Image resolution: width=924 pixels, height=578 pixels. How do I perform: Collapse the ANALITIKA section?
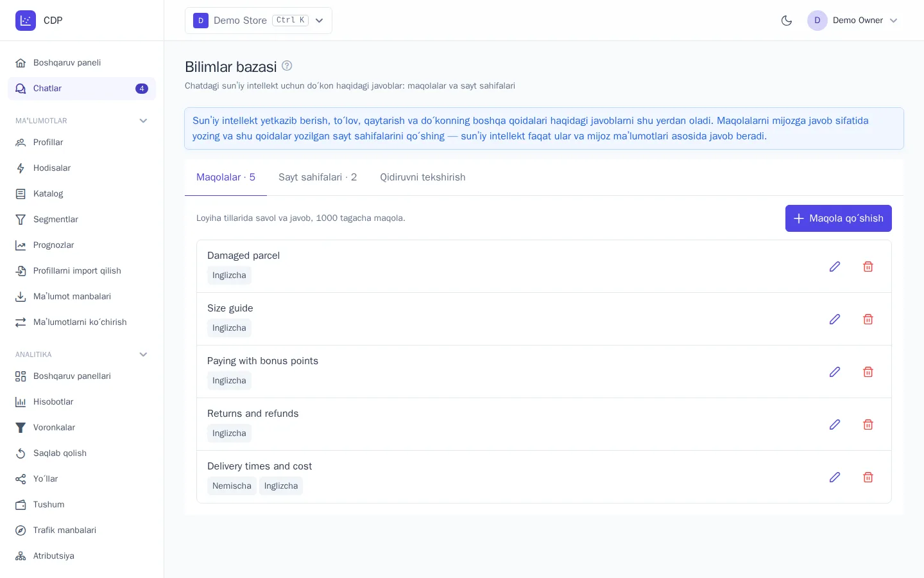click(x=143, y=355)
